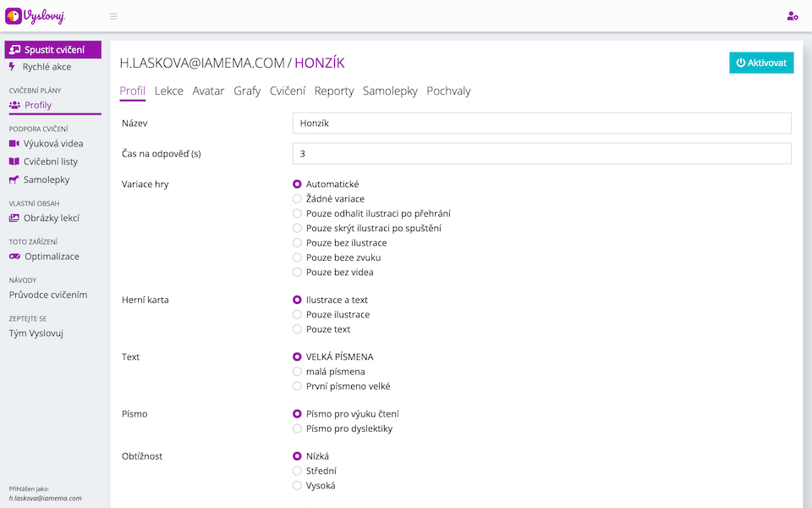Screen dimensions: 812x508
Task: Click the Spustit cvičení button
Action: click(x=52, y=50)
